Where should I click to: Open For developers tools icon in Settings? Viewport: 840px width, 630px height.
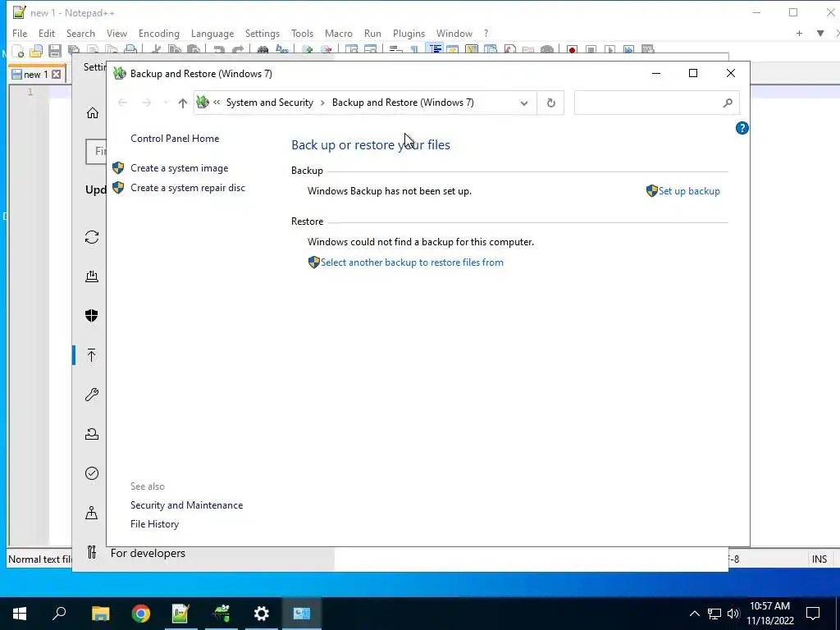point(92,552)
